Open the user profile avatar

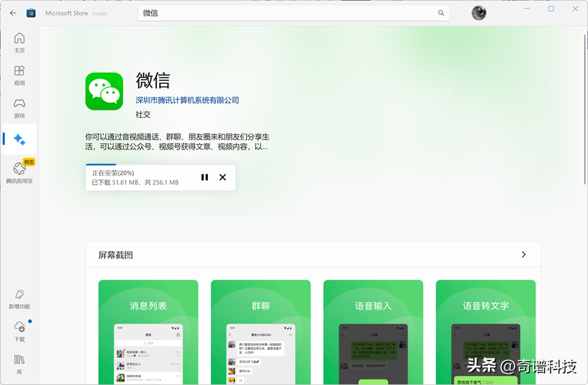click(479, 13)
